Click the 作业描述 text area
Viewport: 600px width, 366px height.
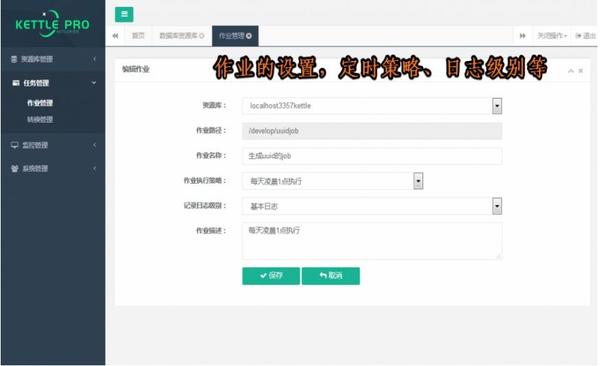tap(372, 241)
